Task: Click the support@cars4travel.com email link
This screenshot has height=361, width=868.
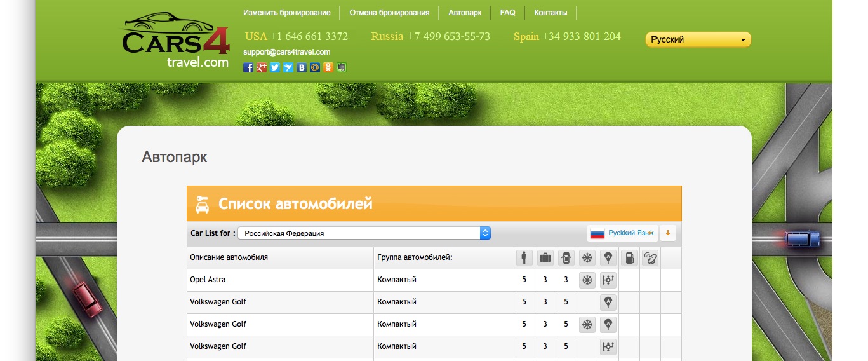Action: pos(287,52)
